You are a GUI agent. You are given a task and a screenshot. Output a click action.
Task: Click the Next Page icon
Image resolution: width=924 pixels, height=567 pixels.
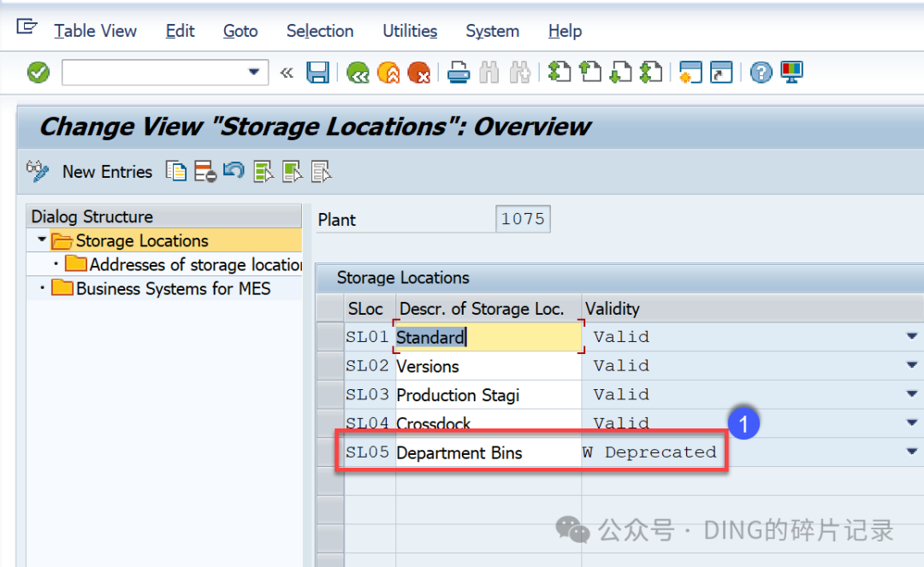620,73
